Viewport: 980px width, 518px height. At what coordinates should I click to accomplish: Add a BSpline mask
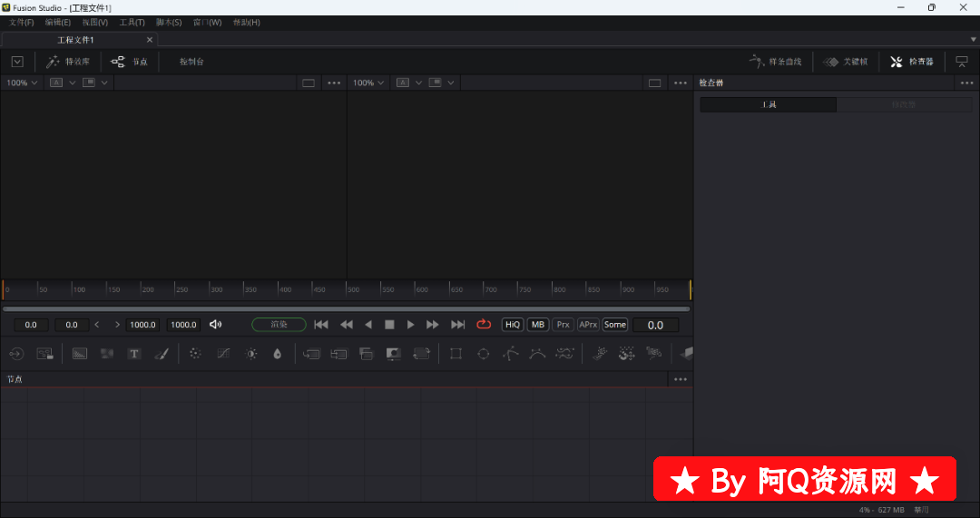537,354
